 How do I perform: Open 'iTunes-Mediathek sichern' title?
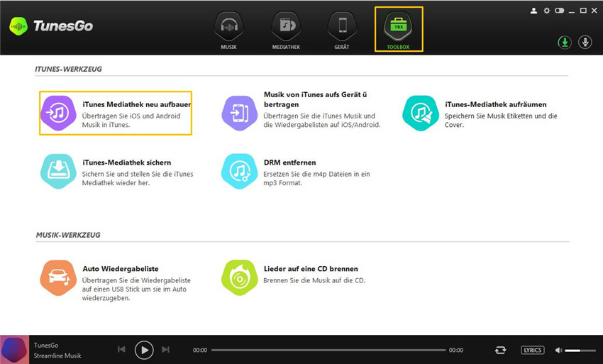(x=126, y=162)
